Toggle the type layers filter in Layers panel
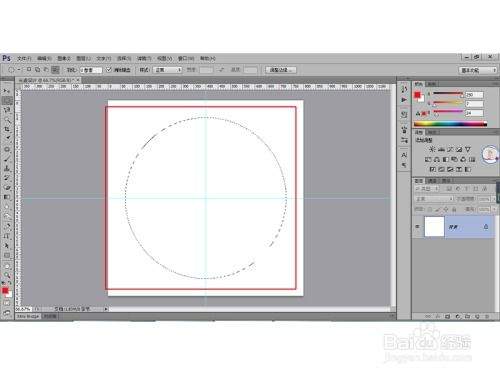The image size is (500, 375). click(467, 189)
